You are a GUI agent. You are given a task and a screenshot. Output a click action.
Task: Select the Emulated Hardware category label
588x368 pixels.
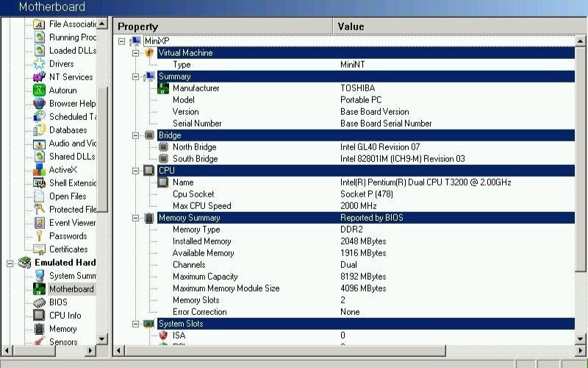pyautogui.click(x=65, y=263)
